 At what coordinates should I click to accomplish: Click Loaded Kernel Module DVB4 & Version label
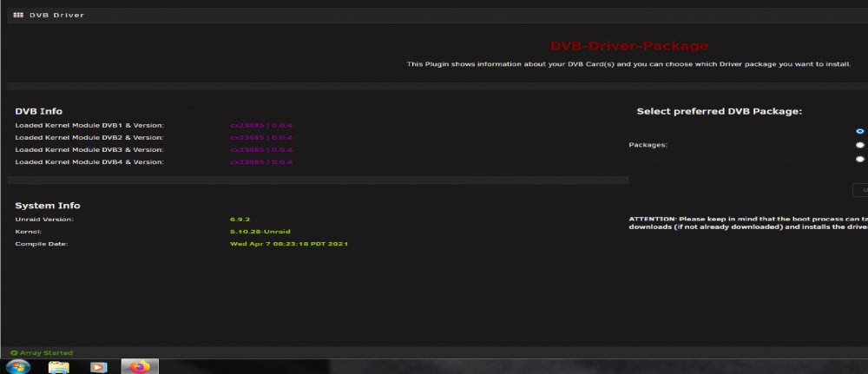(x=89, y=162)
